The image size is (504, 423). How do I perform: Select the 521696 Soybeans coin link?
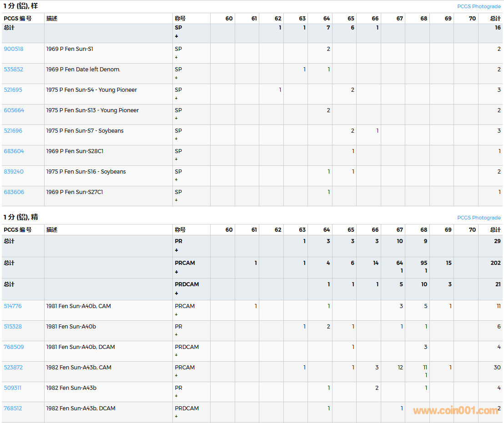[13, 131]
